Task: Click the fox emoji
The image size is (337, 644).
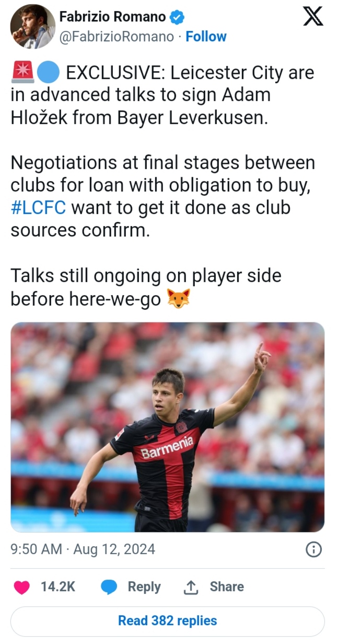Action: coord(178,299)
